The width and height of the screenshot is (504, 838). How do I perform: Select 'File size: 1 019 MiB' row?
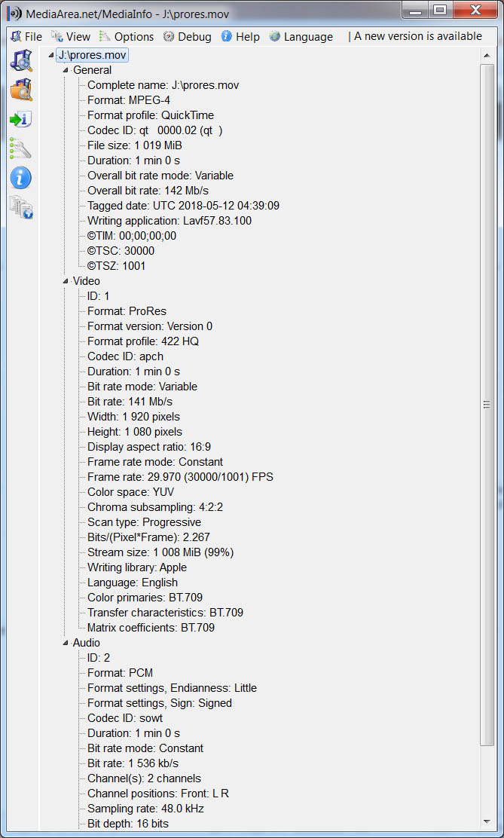coord(135,145)
